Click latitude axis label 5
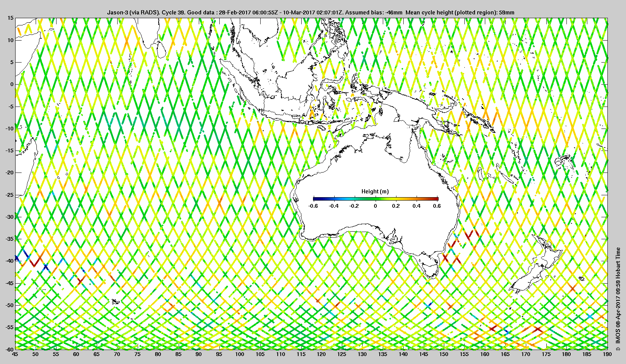Image resolution: width=626 pixels, height=364 pixels. pos(12,62)
